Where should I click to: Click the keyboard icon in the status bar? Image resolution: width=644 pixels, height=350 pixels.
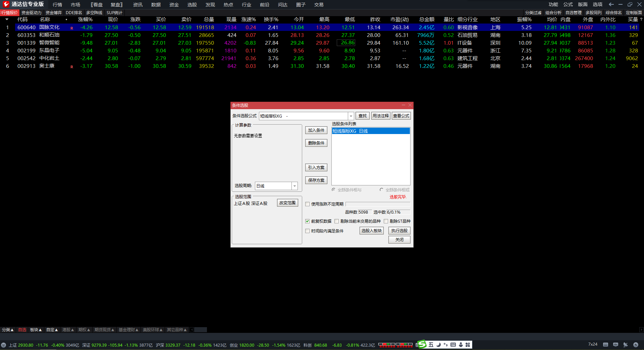pyautogui.click(x=605, y=345)
